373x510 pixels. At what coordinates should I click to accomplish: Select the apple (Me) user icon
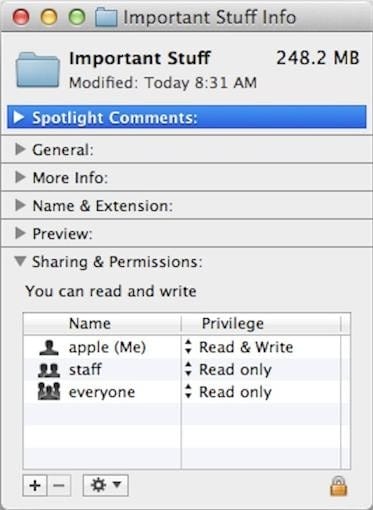[49, 347]
